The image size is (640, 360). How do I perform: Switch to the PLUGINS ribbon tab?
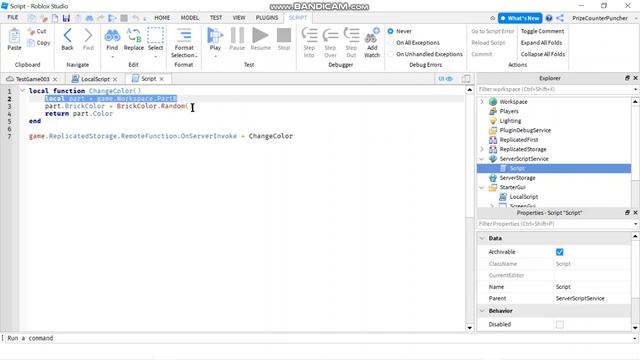pyautogui.click(x=267, y=18)
